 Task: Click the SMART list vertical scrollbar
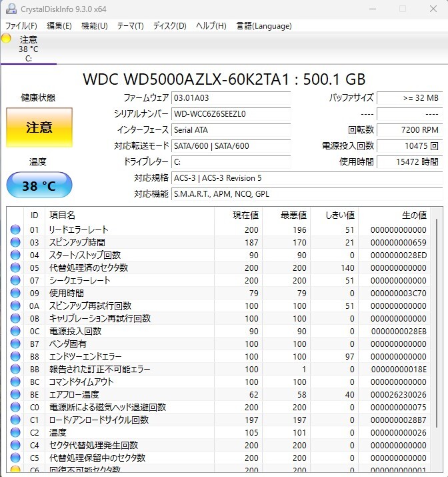[437, 323]
